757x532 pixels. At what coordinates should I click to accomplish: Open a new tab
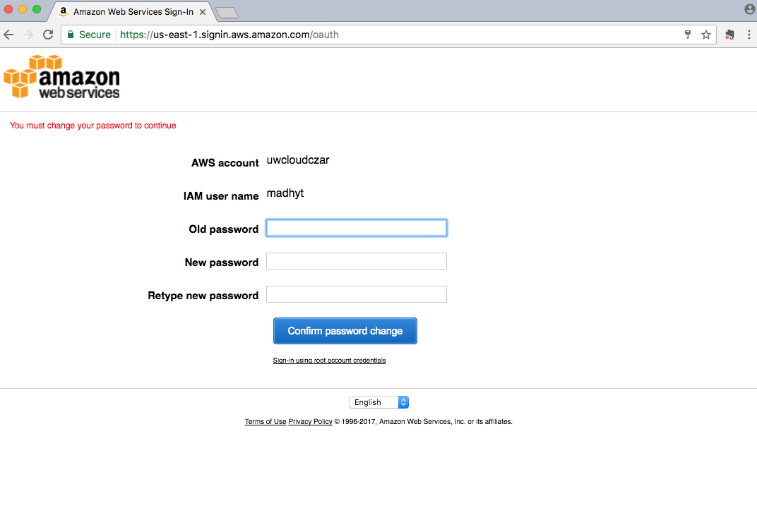point(227,13)
